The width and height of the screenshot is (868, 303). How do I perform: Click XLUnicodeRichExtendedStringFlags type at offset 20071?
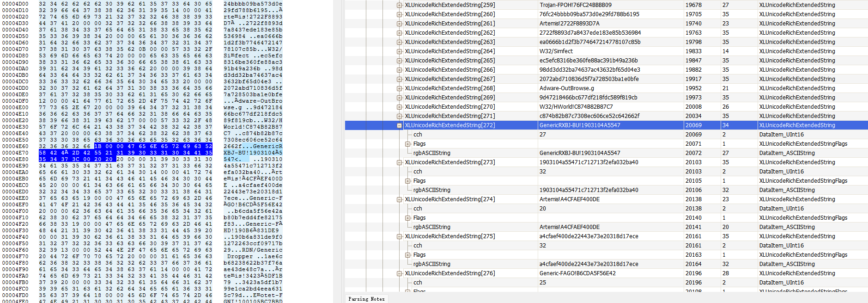(x=803, y=144)
